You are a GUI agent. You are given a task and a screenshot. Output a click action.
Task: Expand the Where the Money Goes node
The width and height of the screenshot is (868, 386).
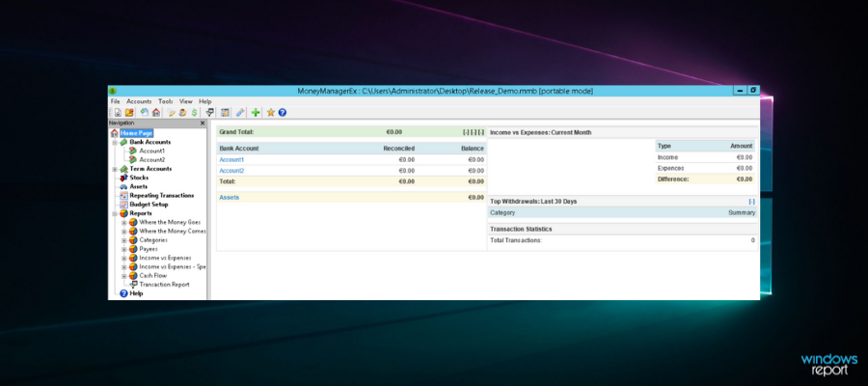click(124, 222)
